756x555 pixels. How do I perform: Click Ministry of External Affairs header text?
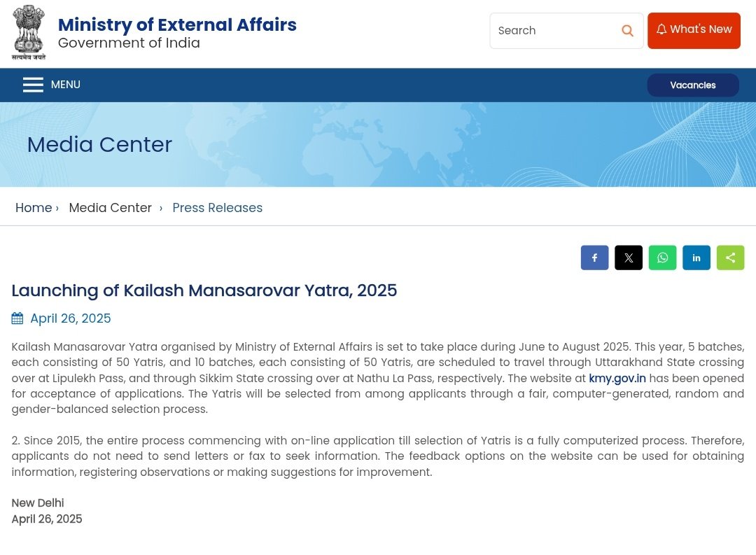click(x=177, y=24)
